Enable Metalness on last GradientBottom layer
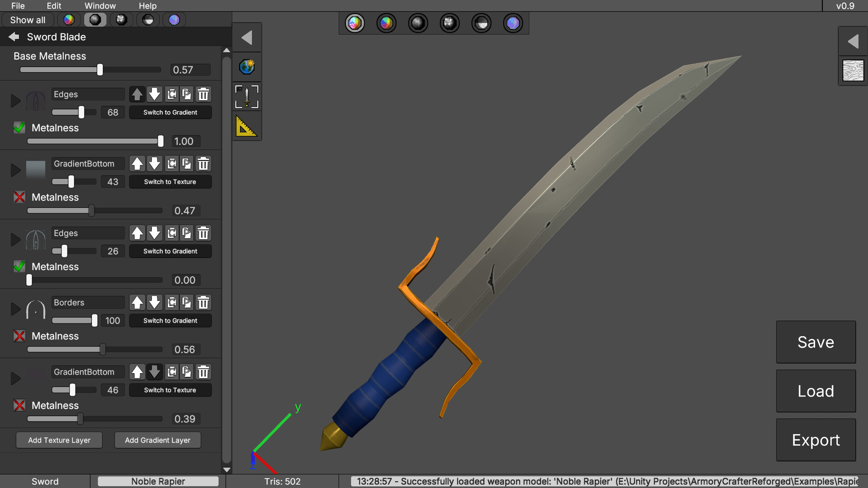Viewport: 868px width, 488px height. tap(19, 405)
